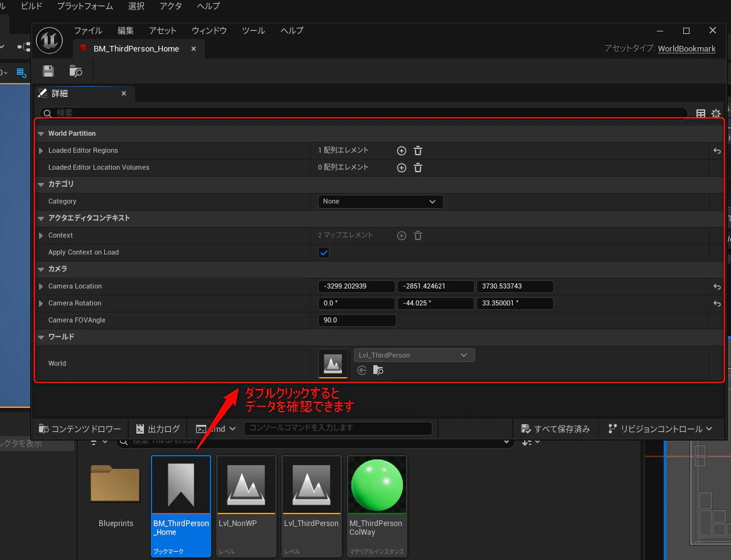Collapse the カメラ section
The height and width of the screenshot is (560, 731).
(41, 270)
